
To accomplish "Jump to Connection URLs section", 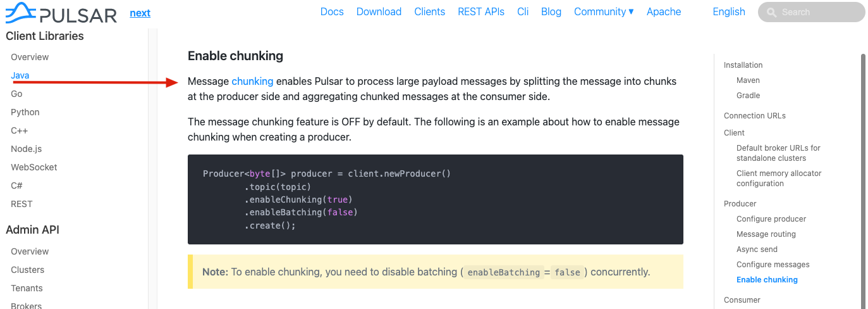I will pos(755,116).
